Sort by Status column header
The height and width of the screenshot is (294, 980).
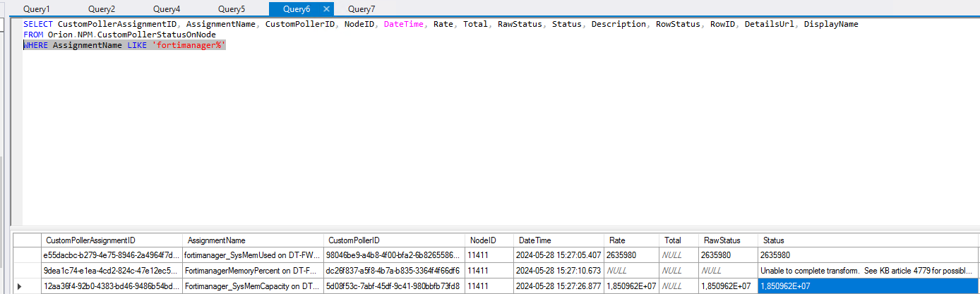(x=869, y=240)
